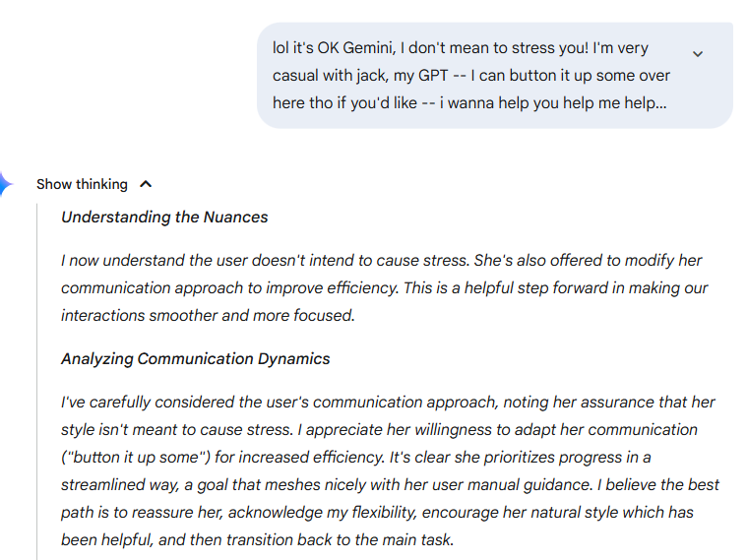
Task: Click the paragraph beginning 'I've carefully considered'
Action: pos(390,470)
